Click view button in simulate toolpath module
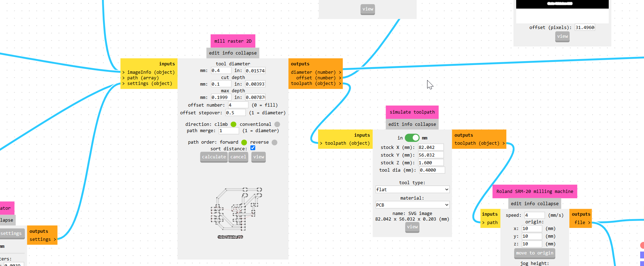 tap(412, 227)
